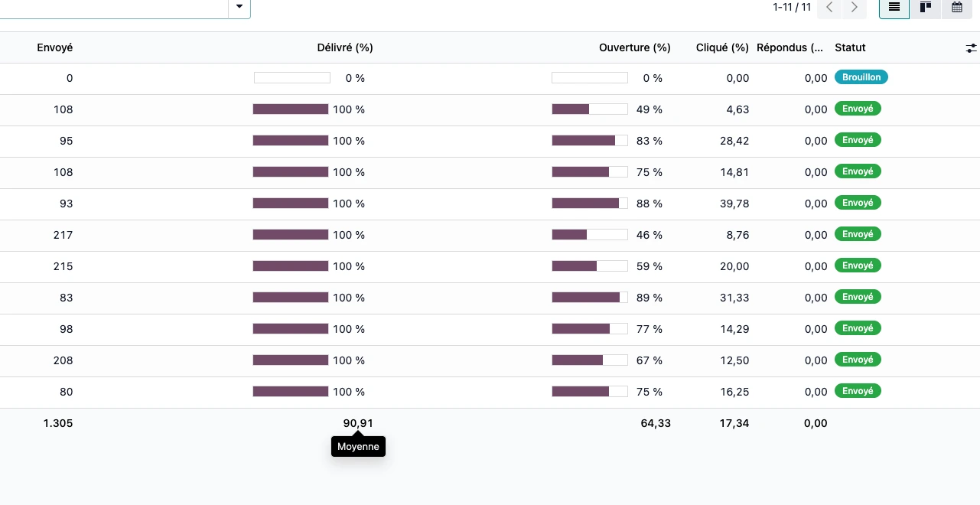Click the previous page arrow
Image resolution: width=980 pixels, height=505 pixels.
click(x=829, y=8)
